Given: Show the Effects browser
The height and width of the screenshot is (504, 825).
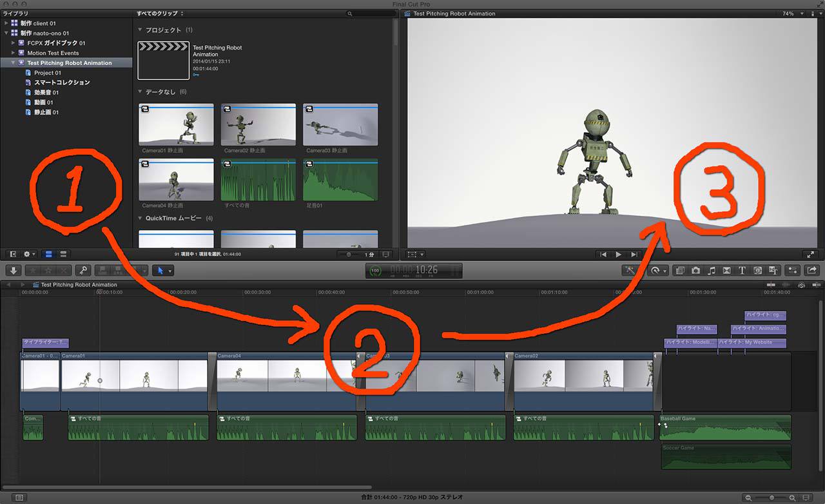Looking at the screenshot, I should click(x=680, y=271).
